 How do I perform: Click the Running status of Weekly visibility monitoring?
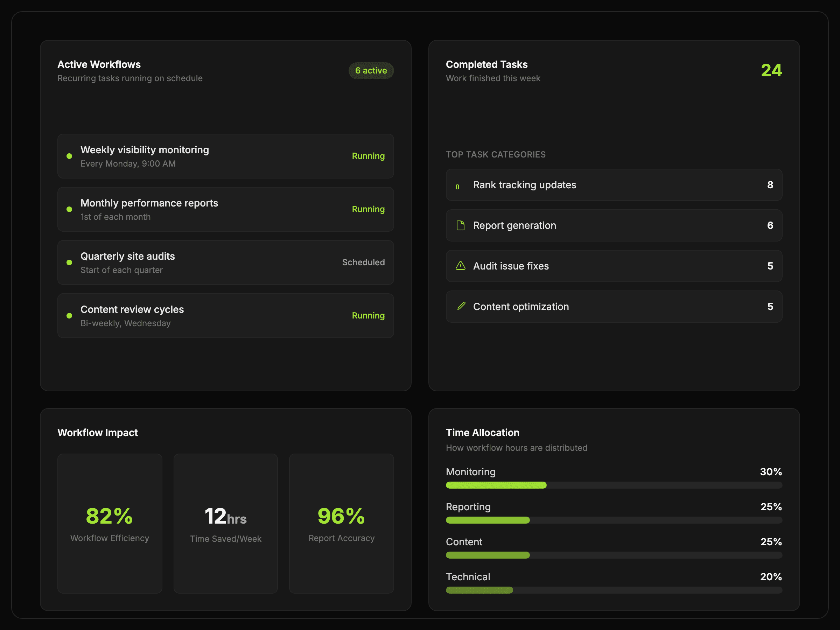tap(368, 156)
